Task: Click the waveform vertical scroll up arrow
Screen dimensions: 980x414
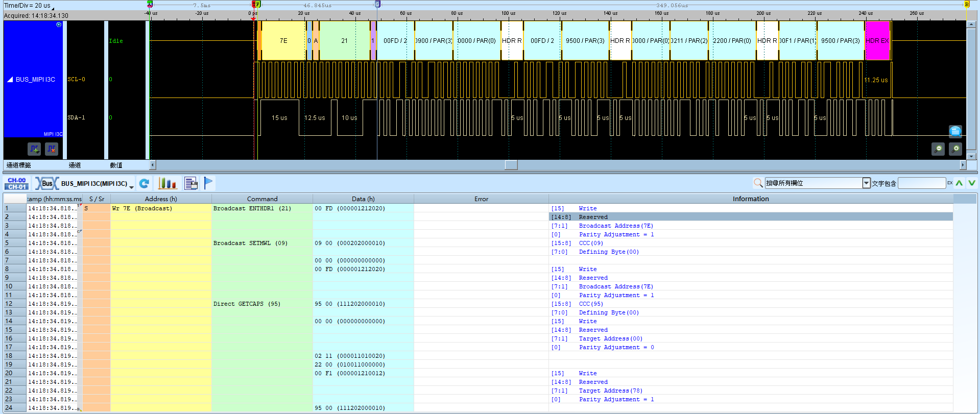Action: (971, 25)
